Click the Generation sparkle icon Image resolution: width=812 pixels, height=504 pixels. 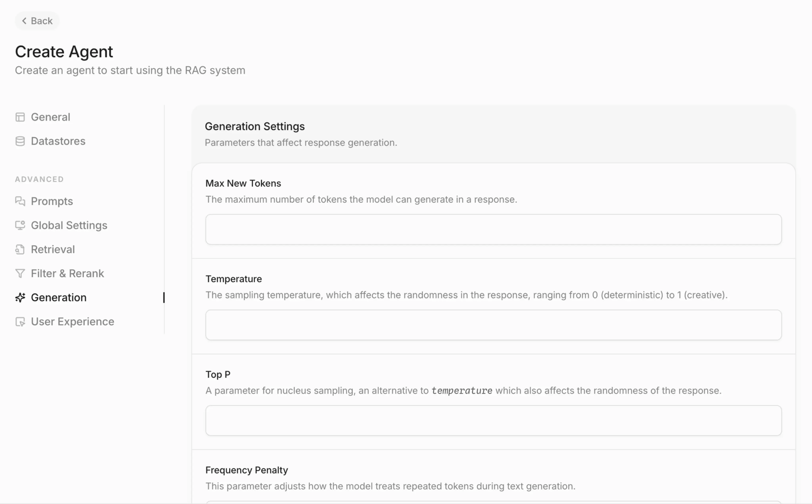pos(20,297)
